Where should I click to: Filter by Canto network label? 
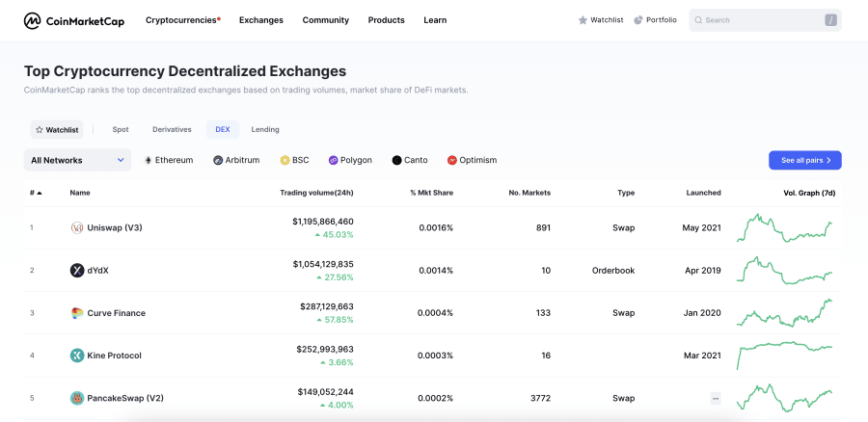pos(416,160)
